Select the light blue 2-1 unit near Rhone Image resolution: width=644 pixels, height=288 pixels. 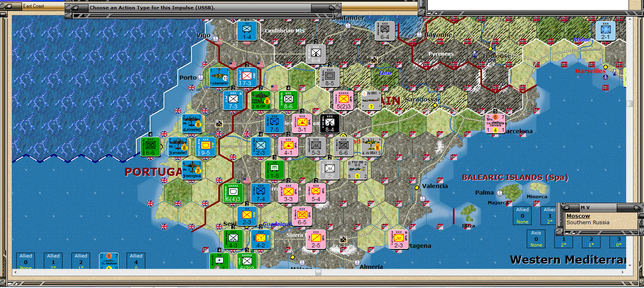point(605,31)
